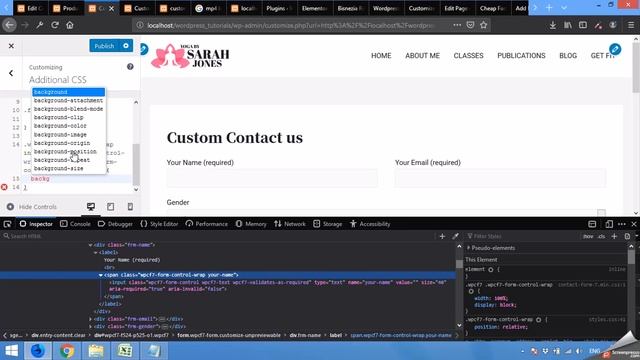
Task: Switch to the Console tab
Action: click(x=75, y=224)
